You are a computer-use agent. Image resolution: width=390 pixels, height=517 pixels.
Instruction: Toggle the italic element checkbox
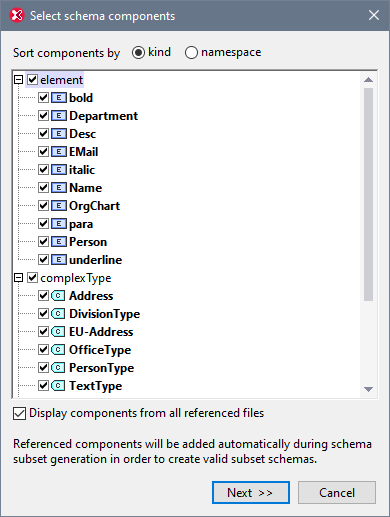pyautogui.click(x=43, y=170)
